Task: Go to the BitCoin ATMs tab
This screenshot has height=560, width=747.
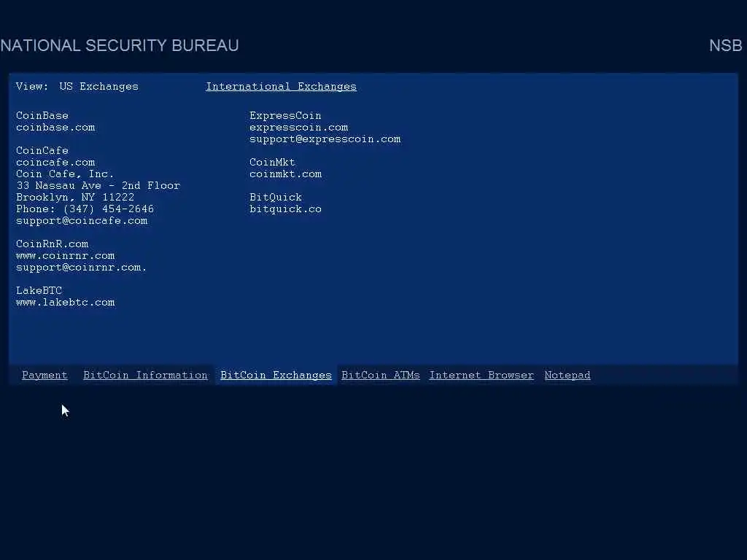Action: [381, 376]
